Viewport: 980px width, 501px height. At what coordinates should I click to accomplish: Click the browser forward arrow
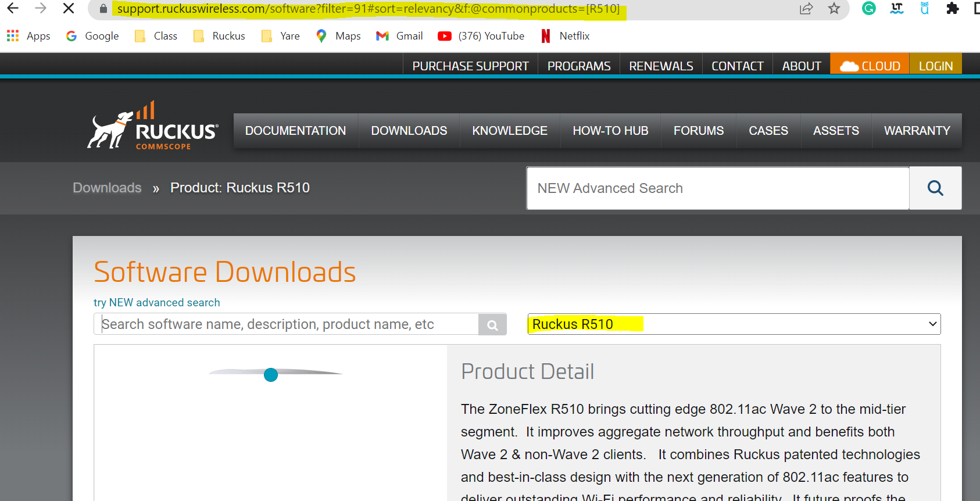(41, 8)
